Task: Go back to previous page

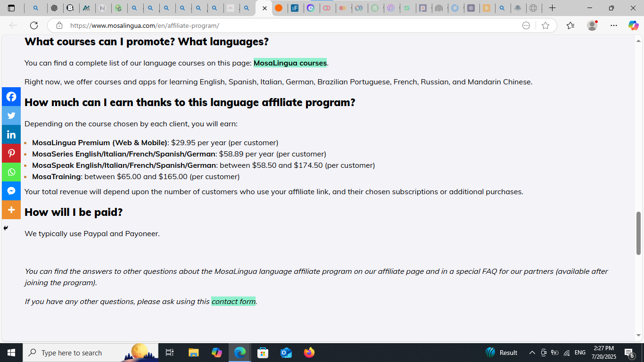Action: [13, 25]
